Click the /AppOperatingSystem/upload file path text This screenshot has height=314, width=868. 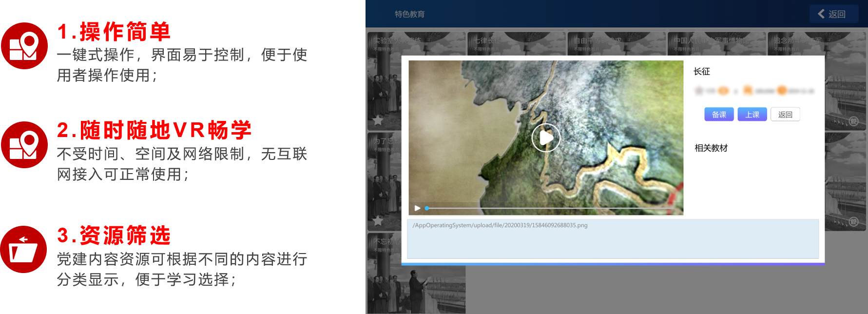click(x=500, y=225)
